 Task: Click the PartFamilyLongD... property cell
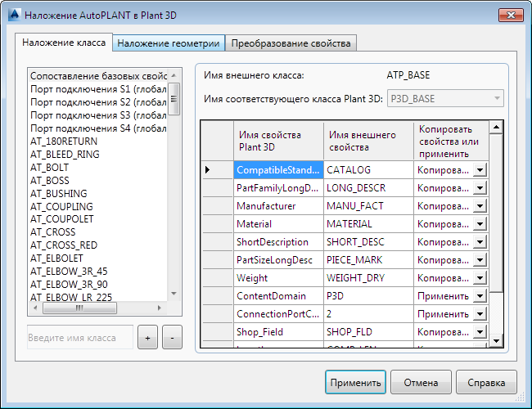(278, 188)
